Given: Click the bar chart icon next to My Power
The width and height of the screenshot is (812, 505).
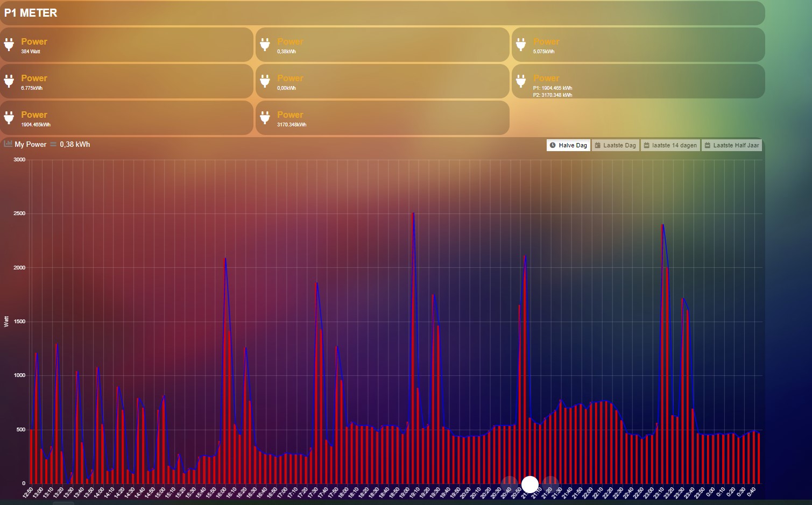Looking at the screenshot, I should [x=8, y=144].
